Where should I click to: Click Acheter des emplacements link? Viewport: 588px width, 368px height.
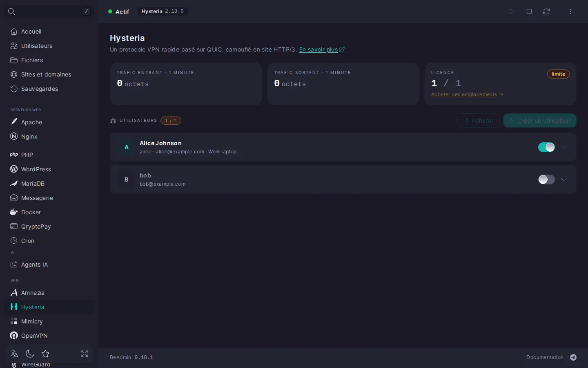pos(467,94)
